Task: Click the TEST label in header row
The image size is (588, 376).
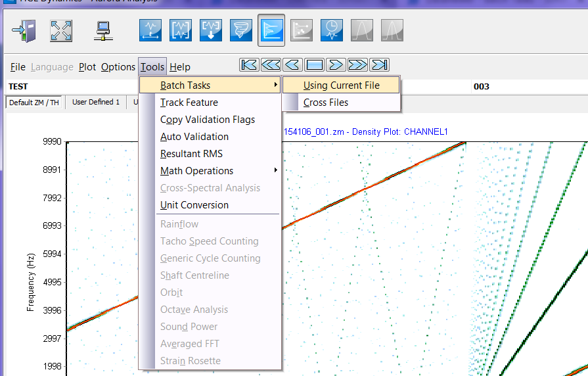Action: 18,87
